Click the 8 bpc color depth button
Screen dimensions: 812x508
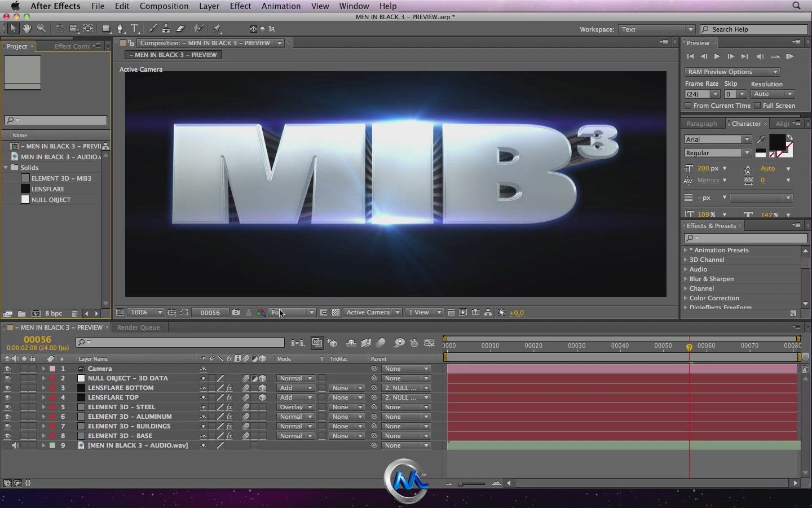point(54,313)
